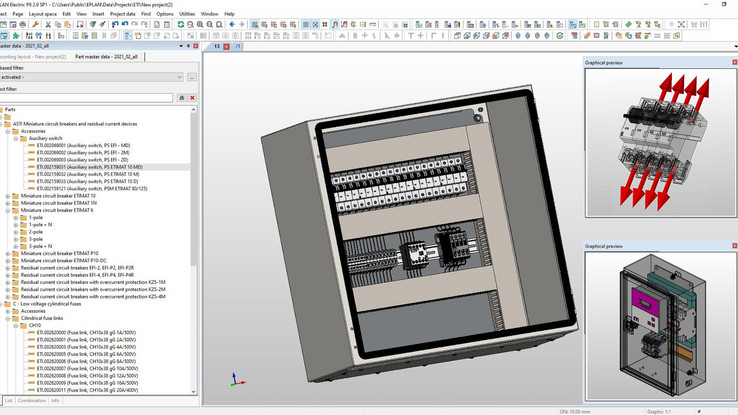Open the panel title dropdown arrow
738x415 pixels.
pos(181,46)
